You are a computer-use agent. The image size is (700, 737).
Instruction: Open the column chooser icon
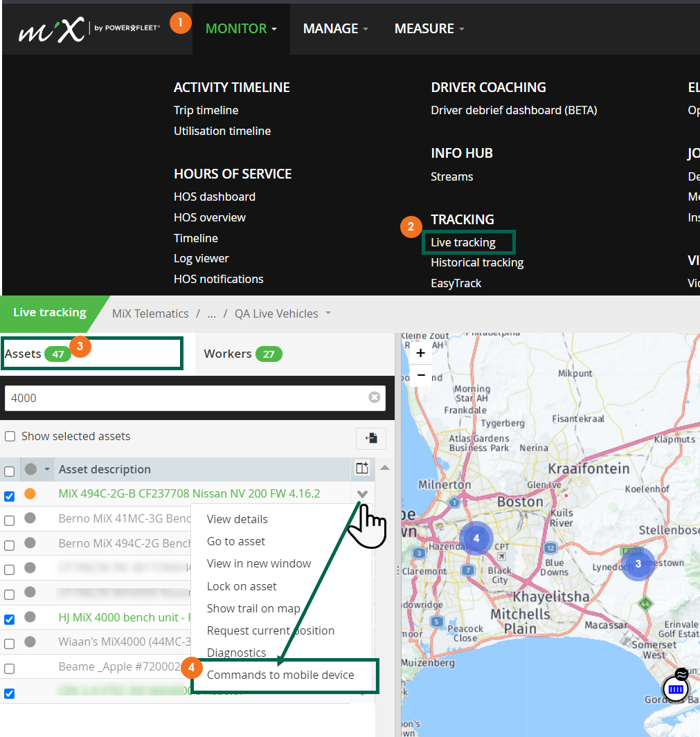[362, 468]
